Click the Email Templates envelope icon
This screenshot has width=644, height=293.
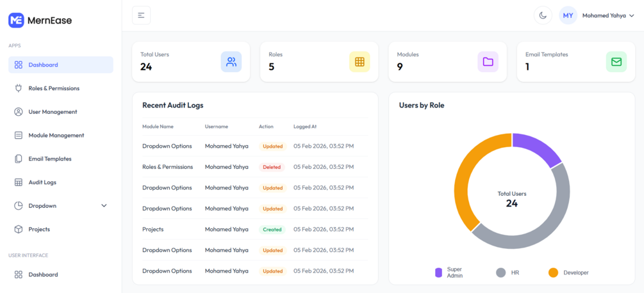616,62
